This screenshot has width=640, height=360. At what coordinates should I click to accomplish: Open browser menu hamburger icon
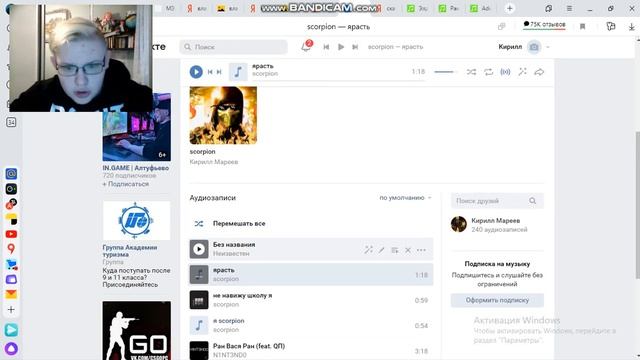[x=569, y=8]
